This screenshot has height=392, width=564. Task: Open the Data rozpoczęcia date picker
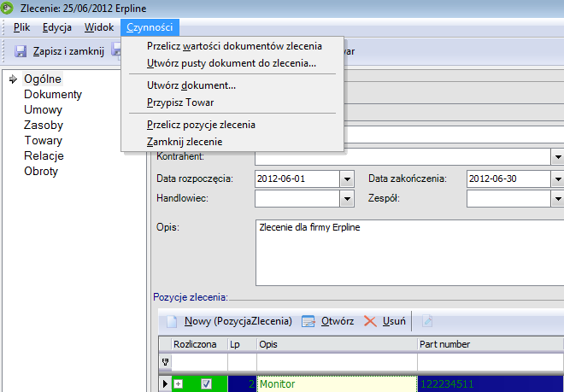pyautogui.click(x=347, y=178)
